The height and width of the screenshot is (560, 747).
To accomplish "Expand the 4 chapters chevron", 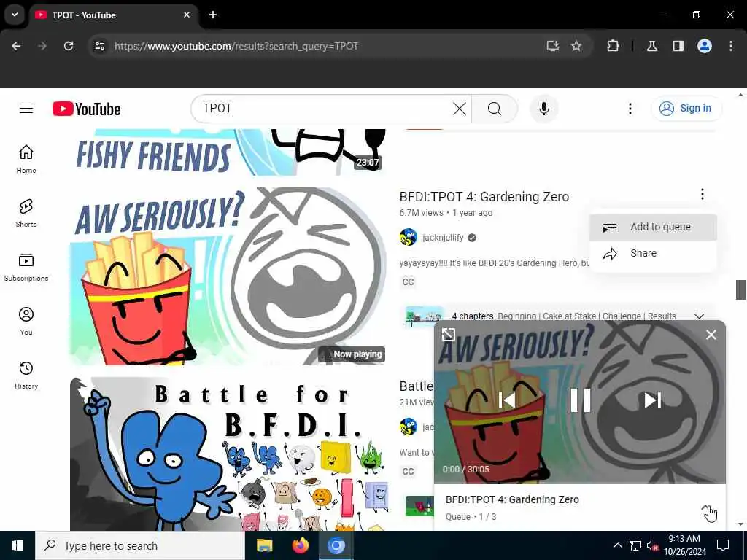I will pos(699,316).
